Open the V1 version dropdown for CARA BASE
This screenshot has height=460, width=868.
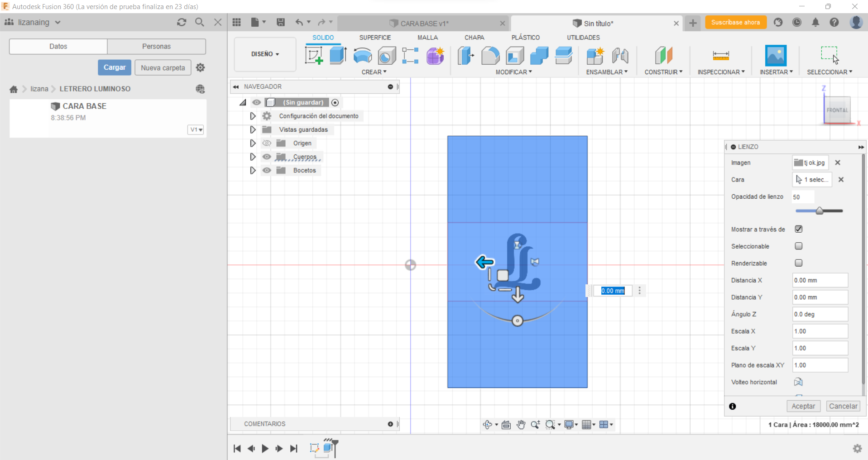196,129
